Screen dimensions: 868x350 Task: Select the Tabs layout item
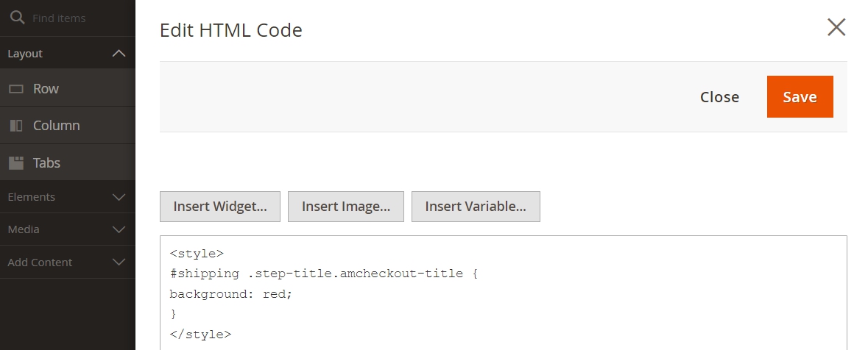68,162
